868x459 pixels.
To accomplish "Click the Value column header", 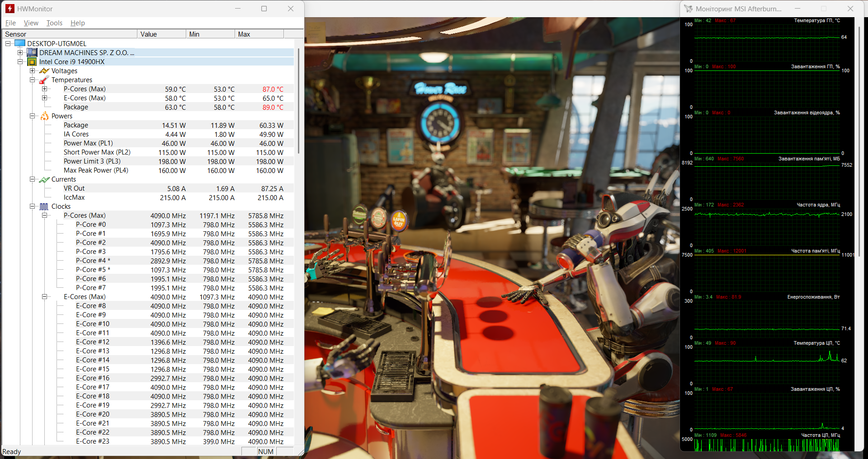I will (161, 34).
